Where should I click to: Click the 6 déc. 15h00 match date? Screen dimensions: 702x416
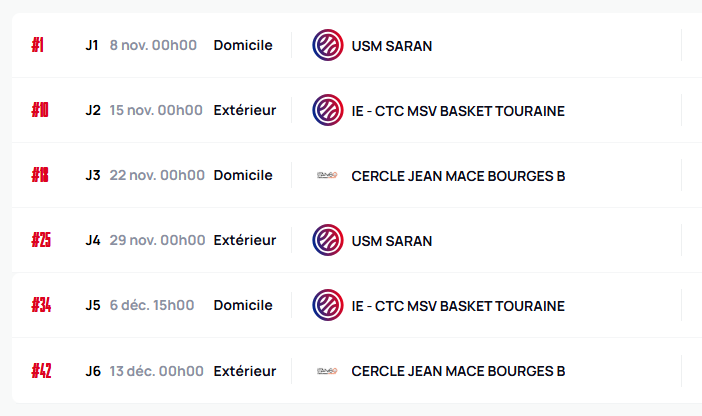pyautogui.click(x=152, y=306)
